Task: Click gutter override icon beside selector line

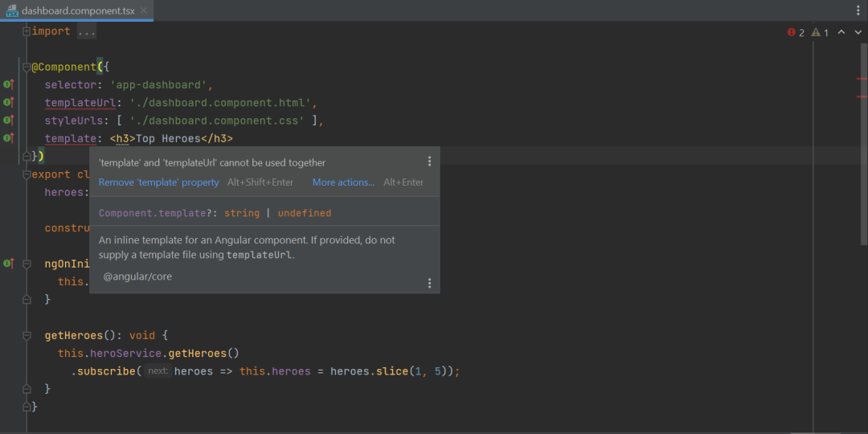Action: click(8, 84)
